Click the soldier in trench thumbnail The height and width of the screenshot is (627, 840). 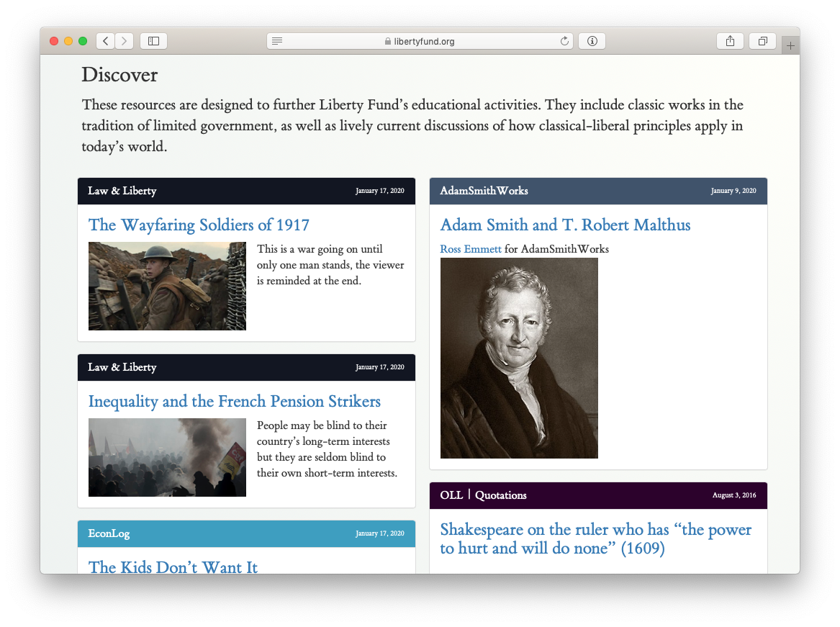click(x=167, y=287)
